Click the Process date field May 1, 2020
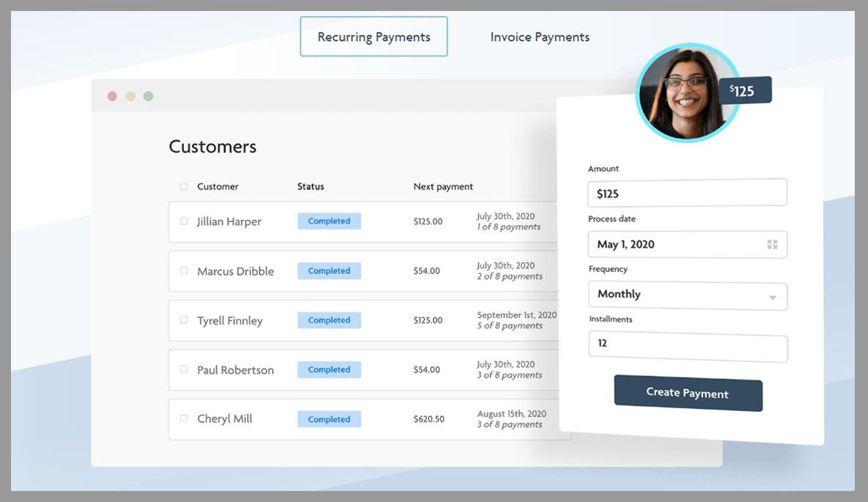The height and width of the screenshot is (502, 868). (688, 244)
